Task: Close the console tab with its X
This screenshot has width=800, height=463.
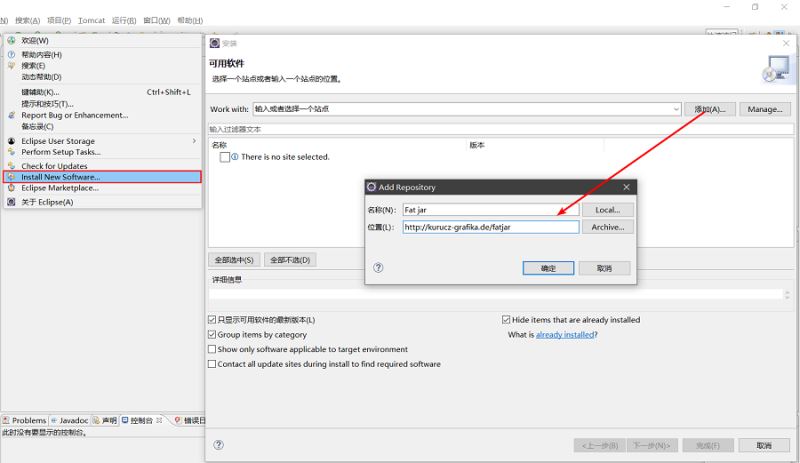Action: coord(159,420)
